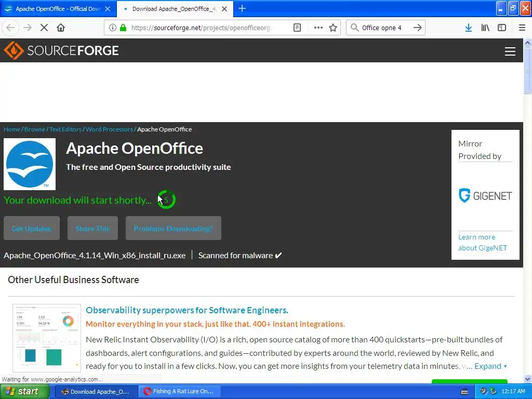Click the magnifier icon in the search box
This screenshot has width=532, height=399.
354,28
